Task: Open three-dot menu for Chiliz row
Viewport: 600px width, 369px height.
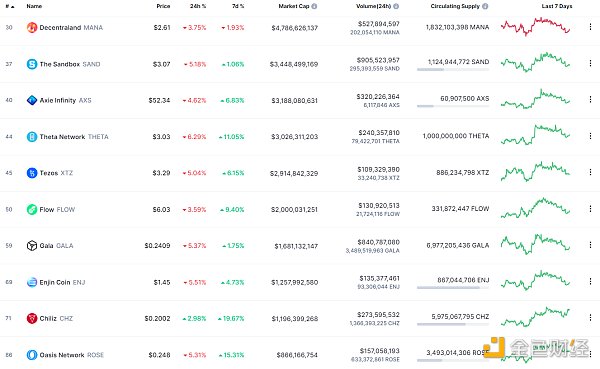Action: point(590,318)
